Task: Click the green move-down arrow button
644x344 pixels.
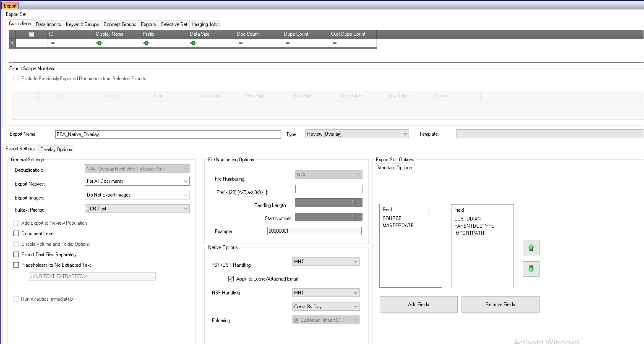Action: pos(531,269)
